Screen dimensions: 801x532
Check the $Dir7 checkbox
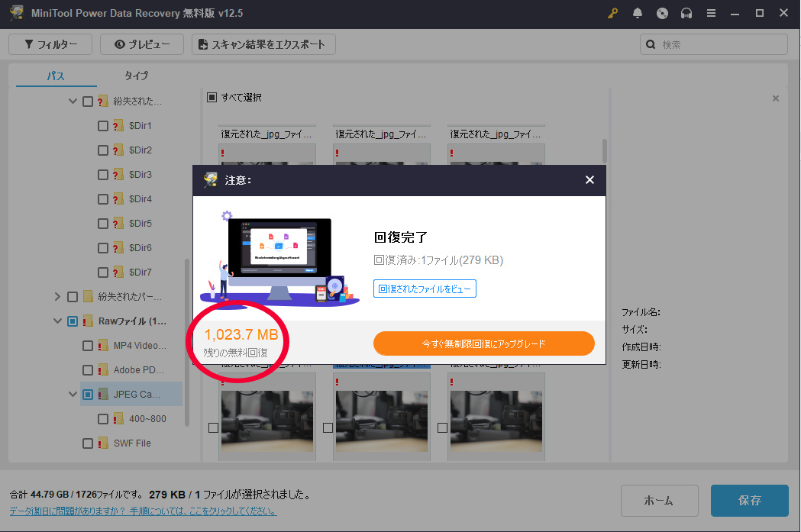pyautogui.click(x=102, y=272)
